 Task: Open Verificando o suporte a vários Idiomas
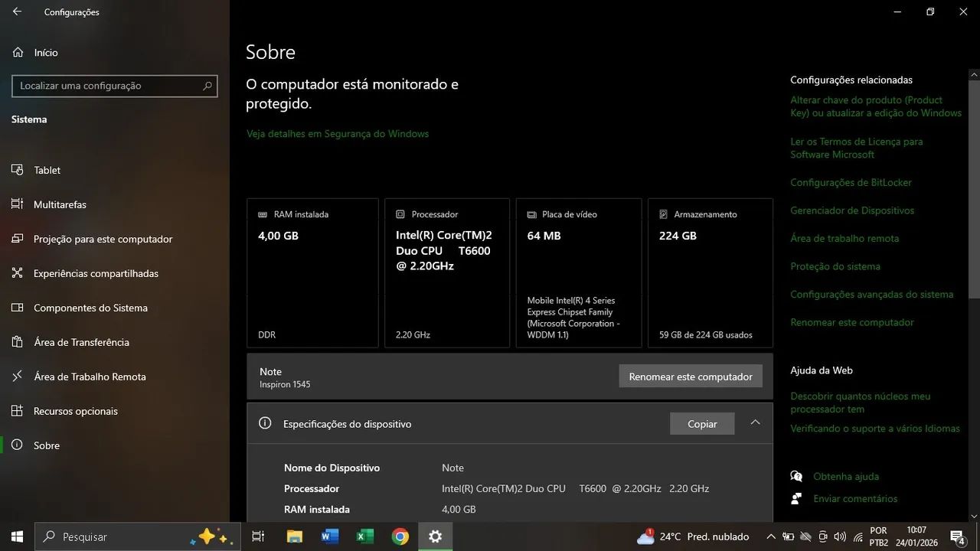point(875,429)
